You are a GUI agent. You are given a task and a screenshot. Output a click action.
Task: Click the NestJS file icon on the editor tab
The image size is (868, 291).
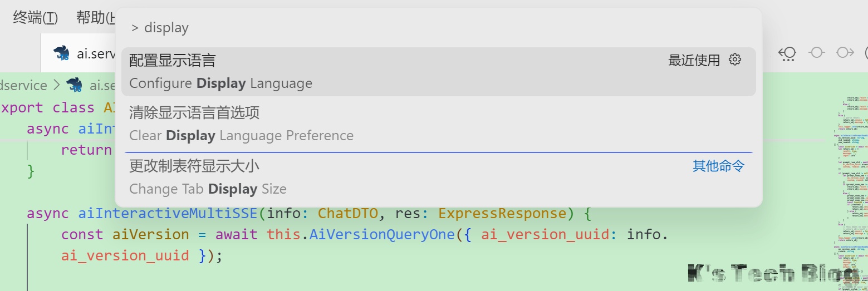(61, 53)
